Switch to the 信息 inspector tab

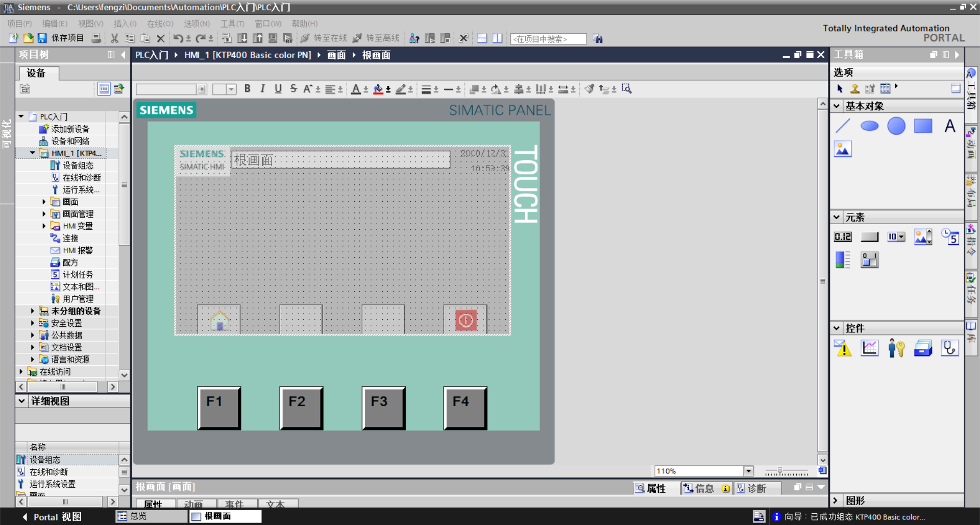pos(705,488)
